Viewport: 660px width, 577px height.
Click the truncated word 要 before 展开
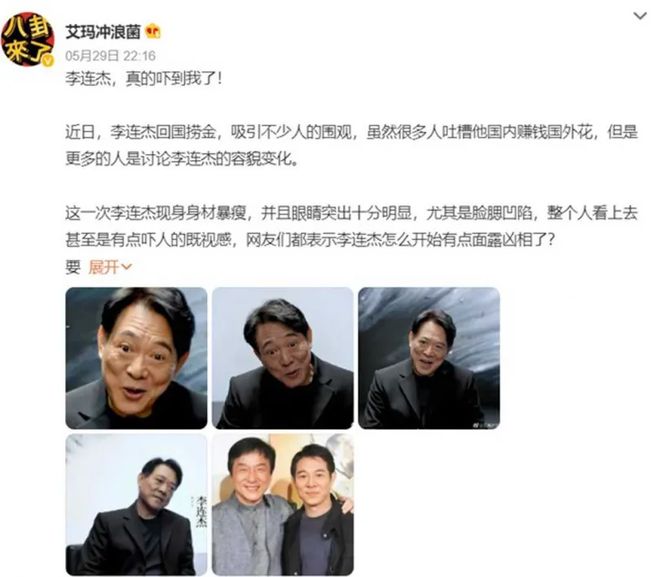[73, 267]
